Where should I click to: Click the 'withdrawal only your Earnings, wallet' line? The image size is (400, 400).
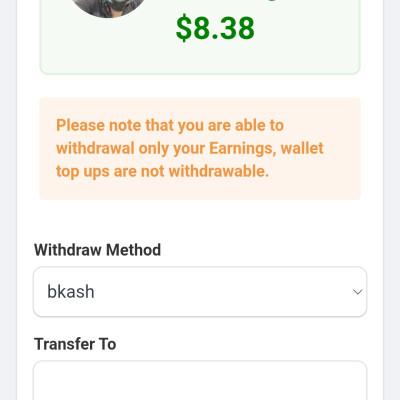click(190, 149)
